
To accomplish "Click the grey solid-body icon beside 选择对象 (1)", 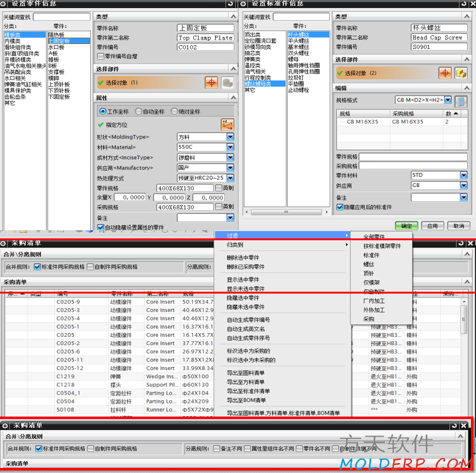I will [x=228, y=83].
